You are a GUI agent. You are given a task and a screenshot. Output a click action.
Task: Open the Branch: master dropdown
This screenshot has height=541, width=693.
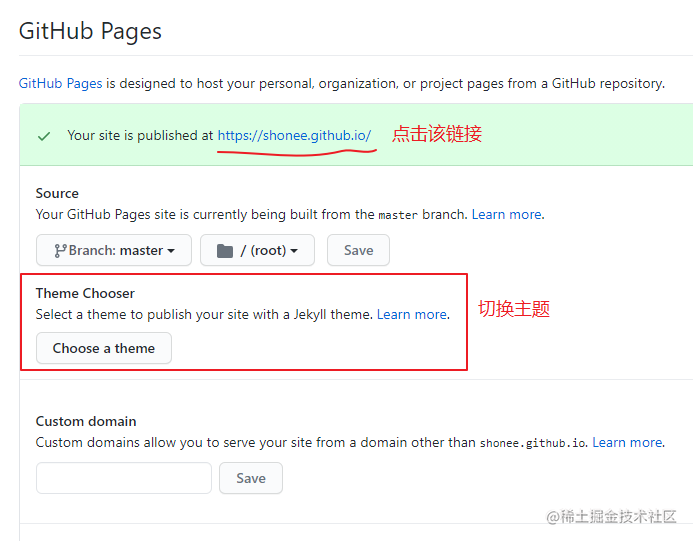tap(114, 250)
